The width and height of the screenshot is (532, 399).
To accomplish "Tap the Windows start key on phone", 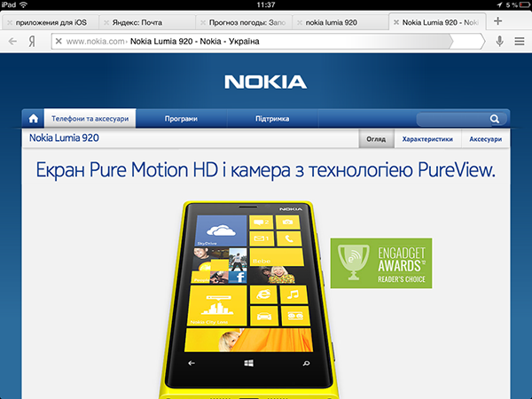I will tap(248, 364).
